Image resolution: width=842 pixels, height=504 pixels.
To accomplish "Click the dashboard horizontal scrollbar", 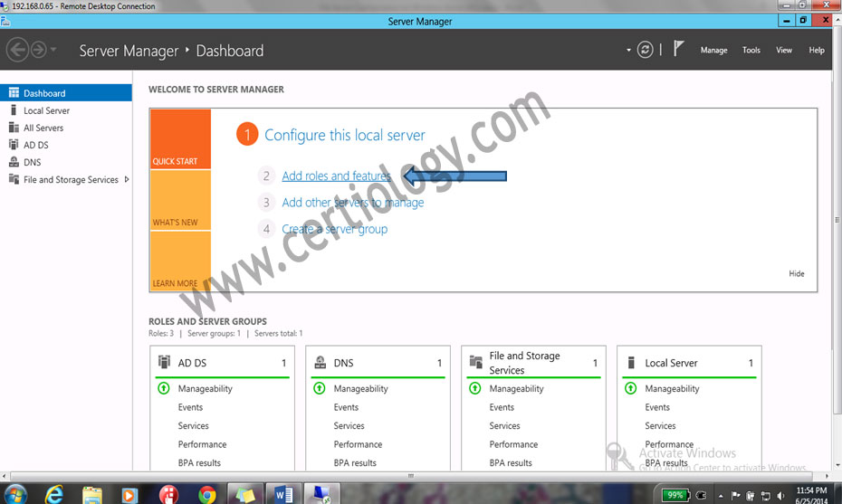I will [x=411, y=476].
